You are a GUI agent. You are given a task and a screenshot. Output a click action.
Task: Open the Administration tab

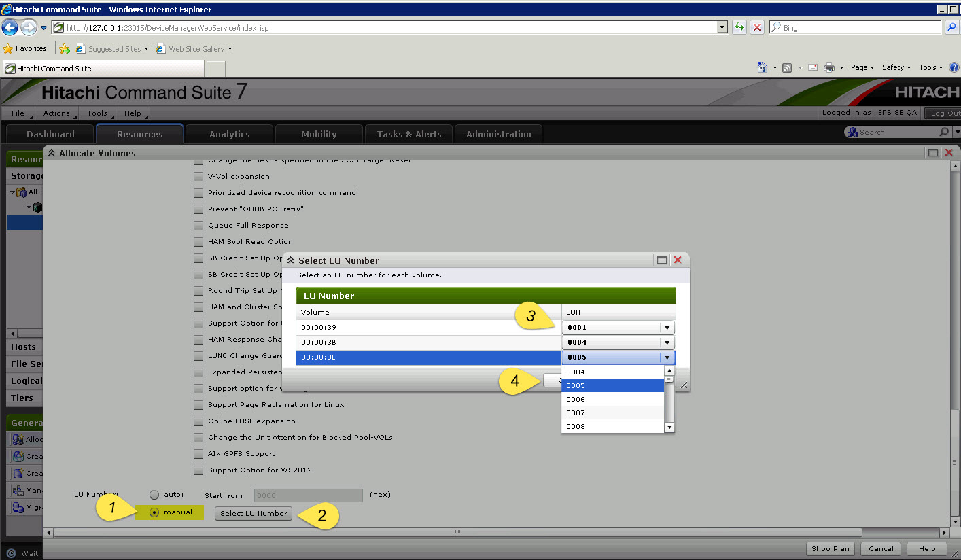498,134
